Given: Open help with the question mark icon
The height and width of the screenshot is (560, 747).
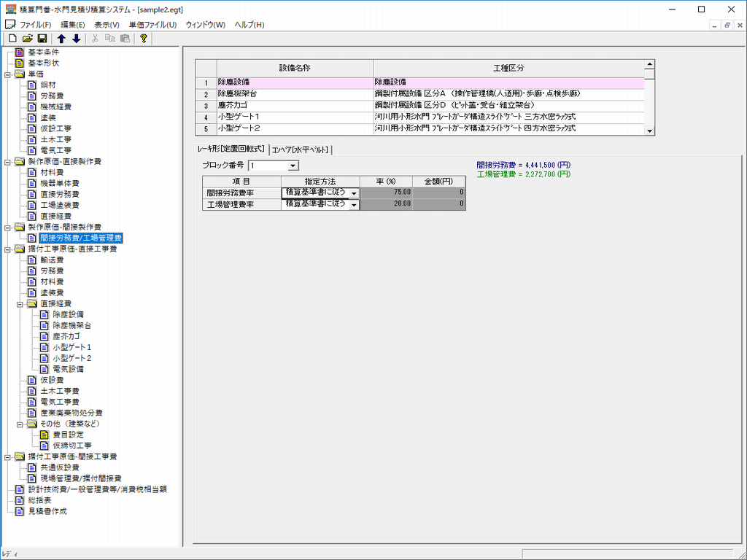Looking at the screenshot, I should point(144,39).
